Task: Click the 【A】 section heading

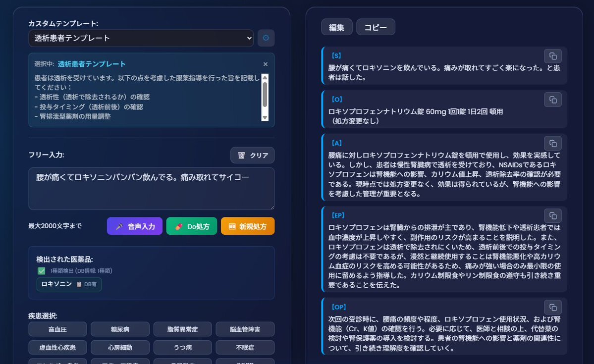Action: point(335,143)
